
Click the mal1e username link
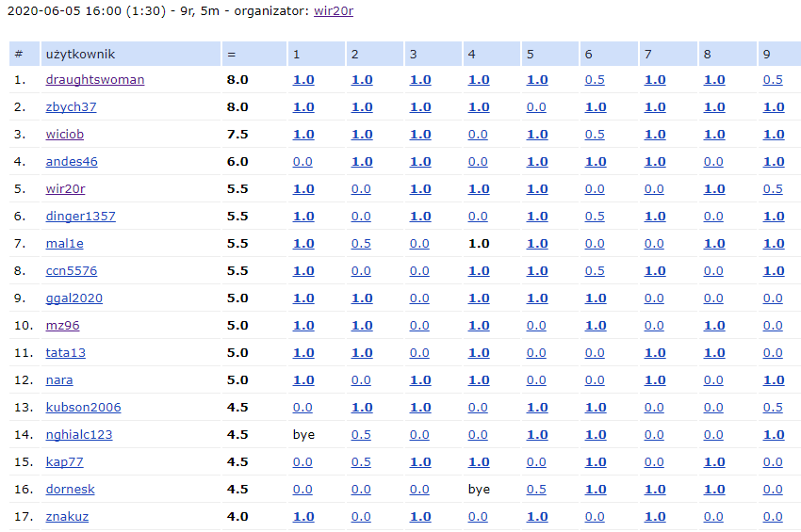click(x=64, y=244)
